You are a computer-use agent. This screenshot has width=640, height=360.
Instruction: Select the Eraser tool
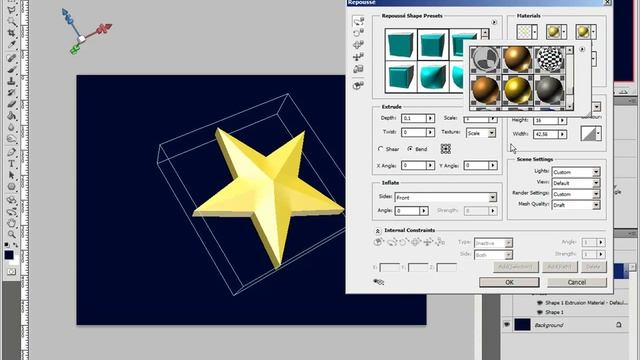pyautogui.click(x=11, y=104)
